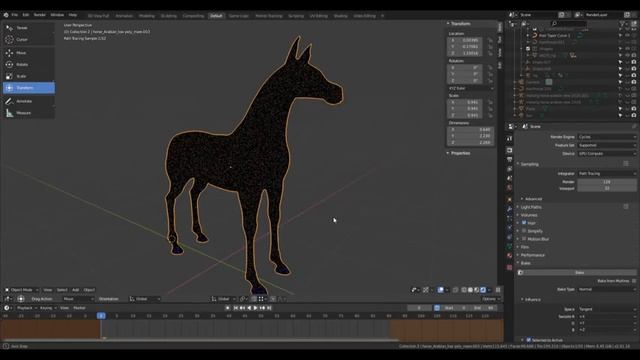The width and height of the screenshot is (640, 360).
Task: Select the Move tool
Action: click(x=29, y=53)
